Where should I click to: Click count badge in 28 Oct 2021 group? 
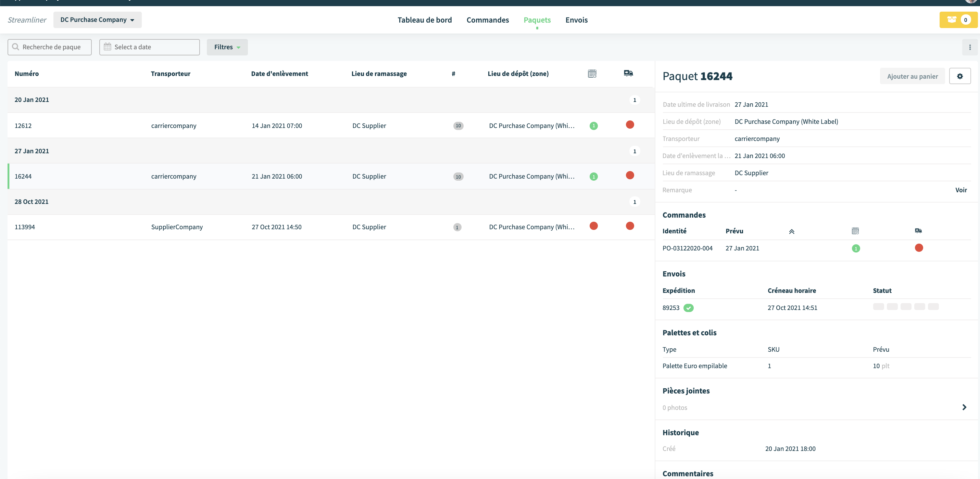coord(634,202)
